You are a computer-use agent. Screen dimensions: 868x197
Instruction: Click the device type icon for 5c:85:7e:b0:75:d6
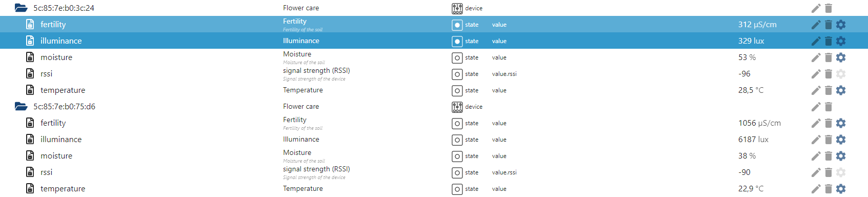457,107
